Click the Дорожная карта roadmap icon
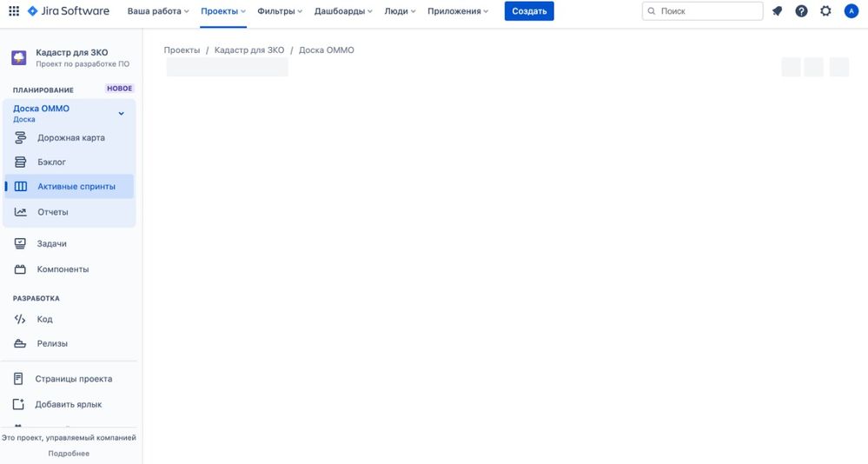Screen dimensions: 868x464 (21, 137)
